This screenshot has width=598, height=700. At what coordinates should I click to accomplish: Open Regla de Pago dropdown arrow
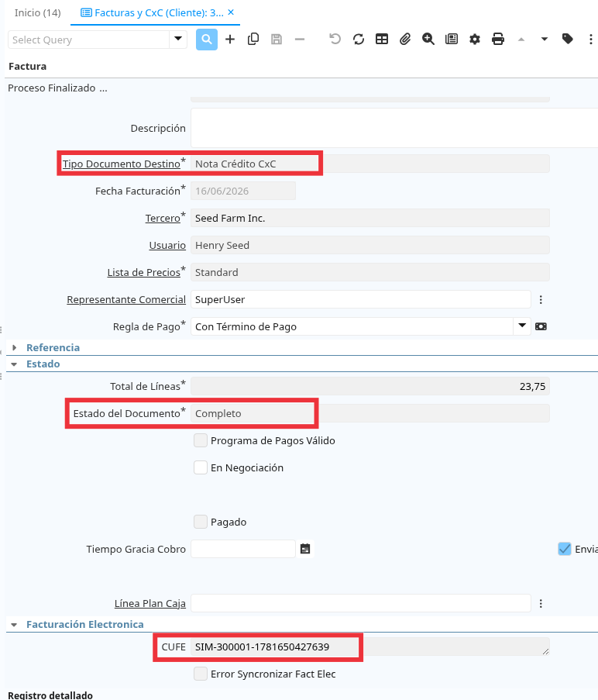click(522, 326)
